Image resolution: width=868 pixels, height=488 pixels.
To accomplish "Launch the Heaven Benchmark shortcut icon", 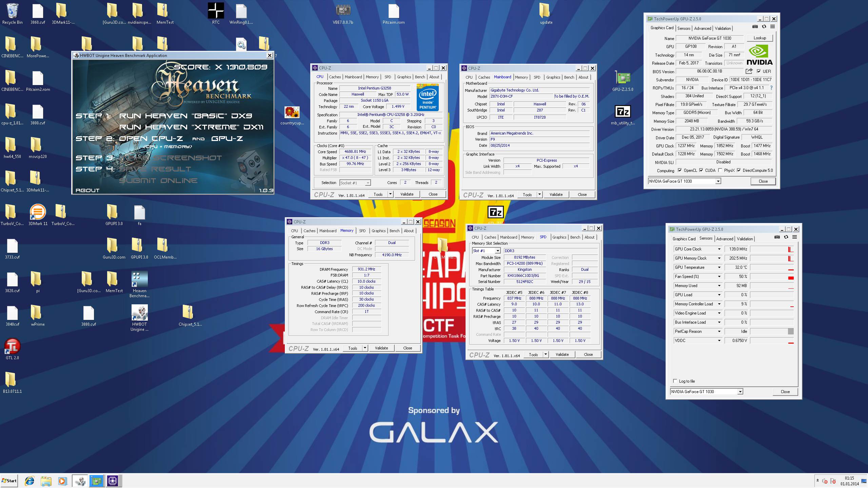I will pos(139,284).
